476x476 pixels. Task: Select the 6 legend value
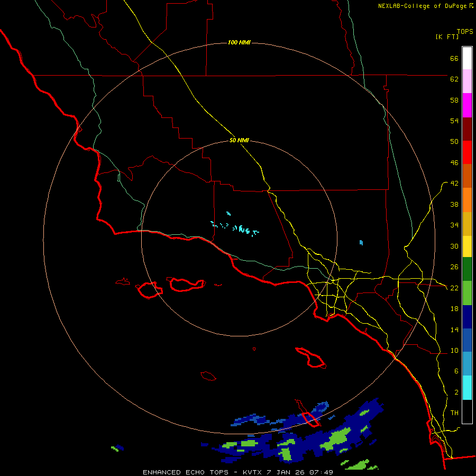click(456, 371)
